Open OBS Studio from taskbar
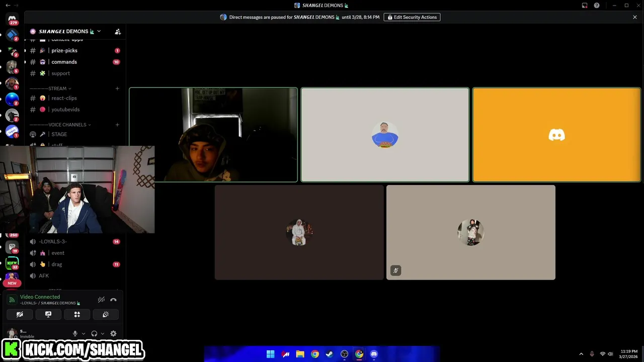This screenshot has height=362, width=644. click(344, 354)
